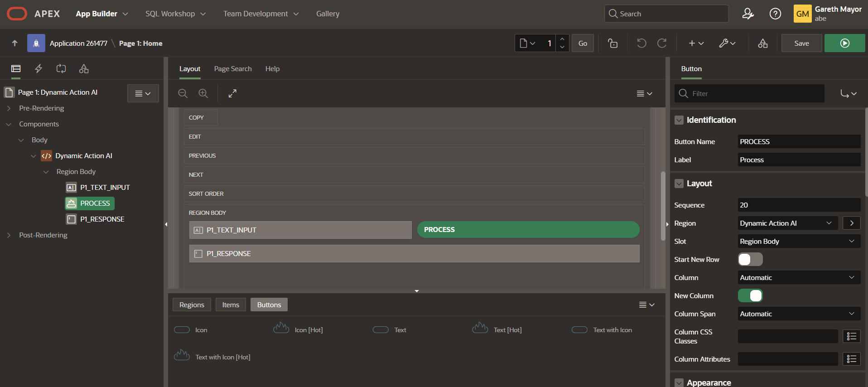Open the rendering tree menu button
Screen dimensions: 868x387
pyautogui.click(x=143, y=93)
